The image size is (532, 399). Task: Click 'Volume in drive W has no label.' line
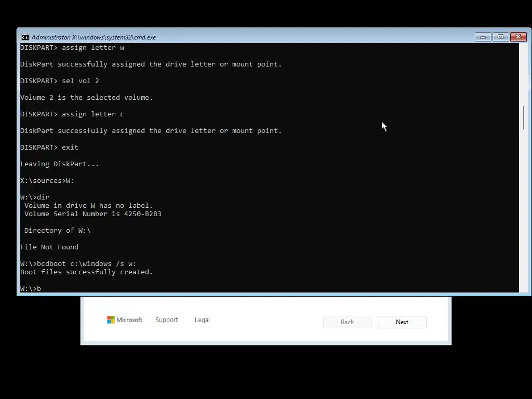(88, 206)
